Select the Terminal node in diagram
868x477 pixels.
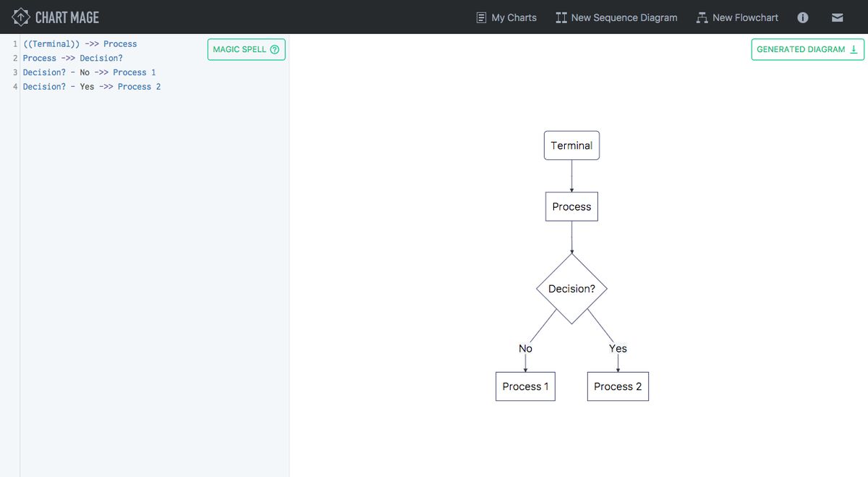571,145
